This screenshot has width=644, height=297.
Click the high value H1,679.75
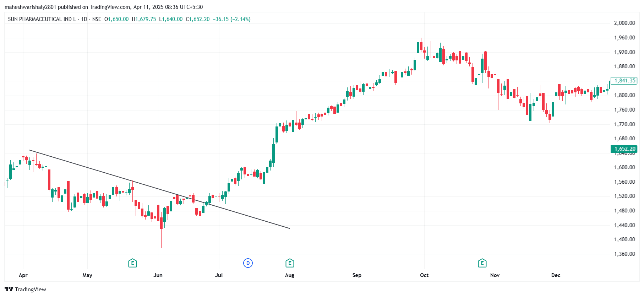click(x=144, y=19)
